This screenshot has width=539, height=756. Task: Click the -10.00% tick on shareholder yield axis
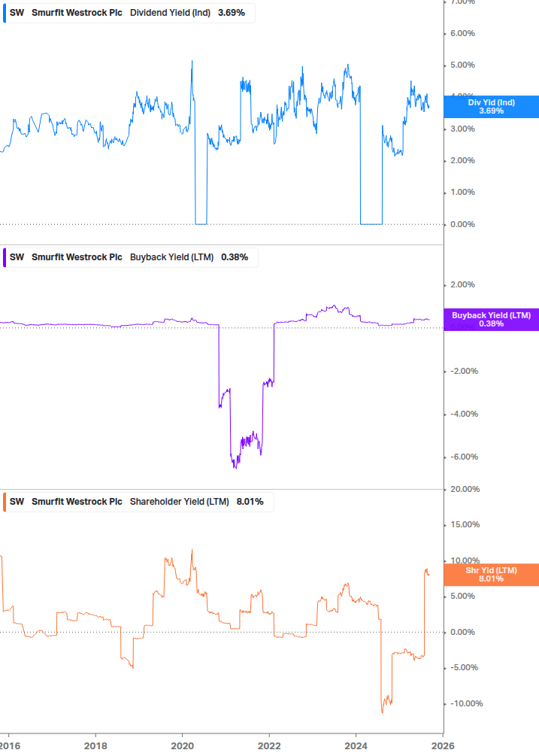pos(466,704)
